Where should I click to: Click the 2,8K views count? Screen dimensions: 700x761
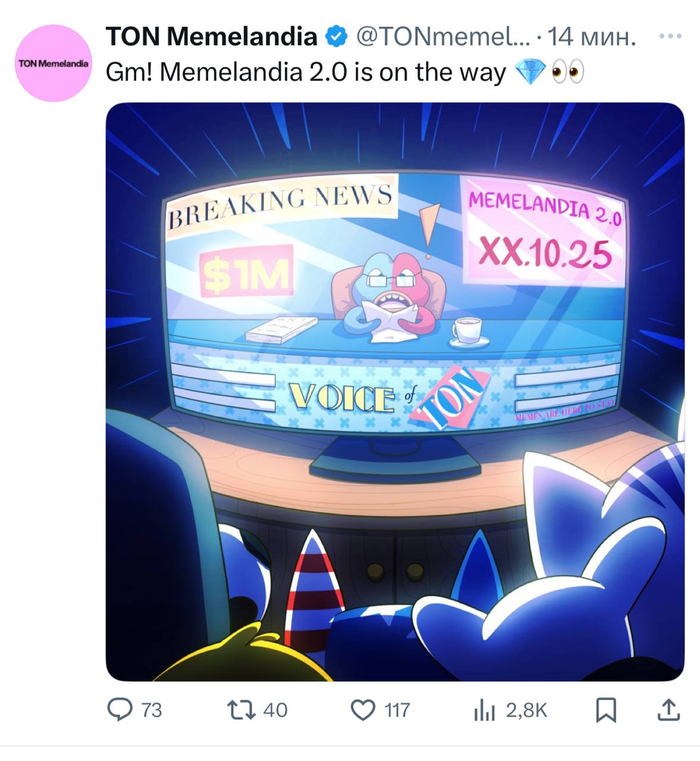click(526, 710)
